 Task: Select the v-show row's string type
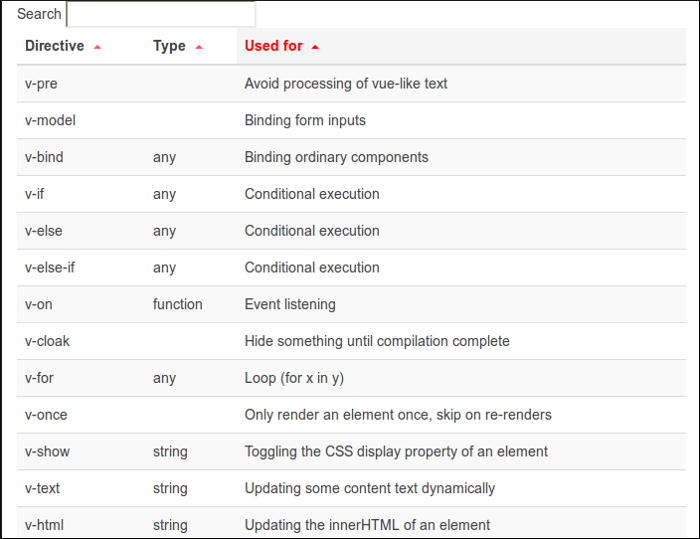[170, 452]
